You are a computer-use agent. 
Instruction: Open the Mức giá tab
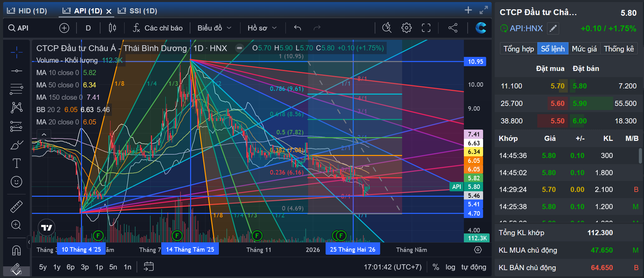(x=584, y=49)
